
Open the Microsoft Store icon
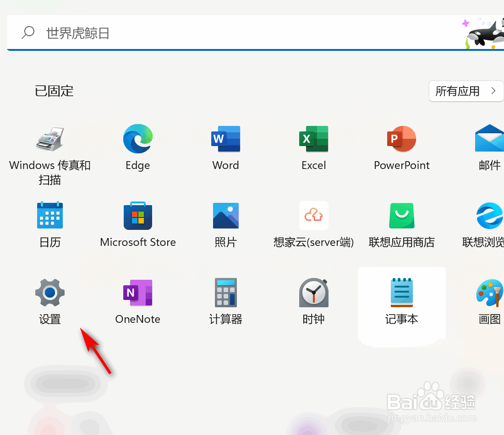(x=138, y=216)
